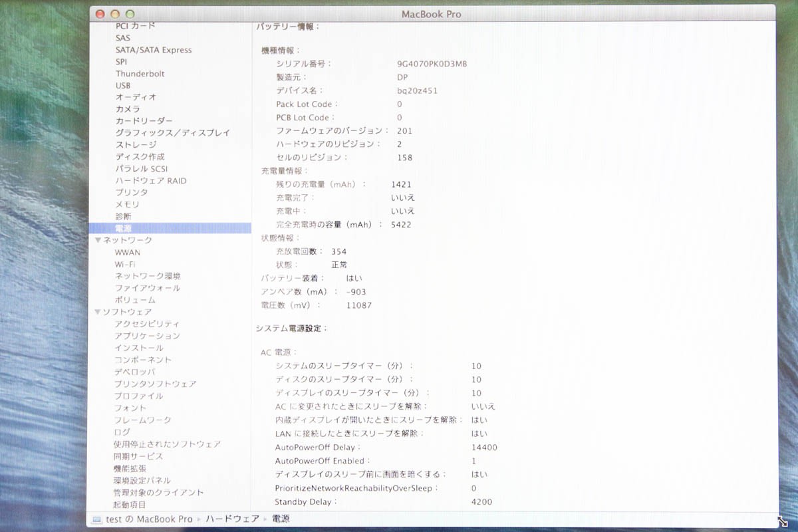
Task: Open the USB hardware section
Action: click(x=122, y=85)
